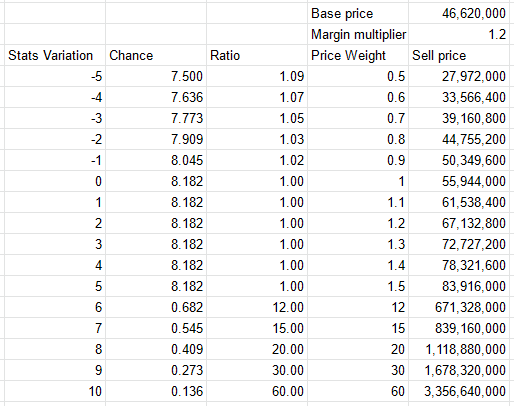Select the Chance cell showing 7.500
Viewport: 514px width, 406px height.
[156, 76]
